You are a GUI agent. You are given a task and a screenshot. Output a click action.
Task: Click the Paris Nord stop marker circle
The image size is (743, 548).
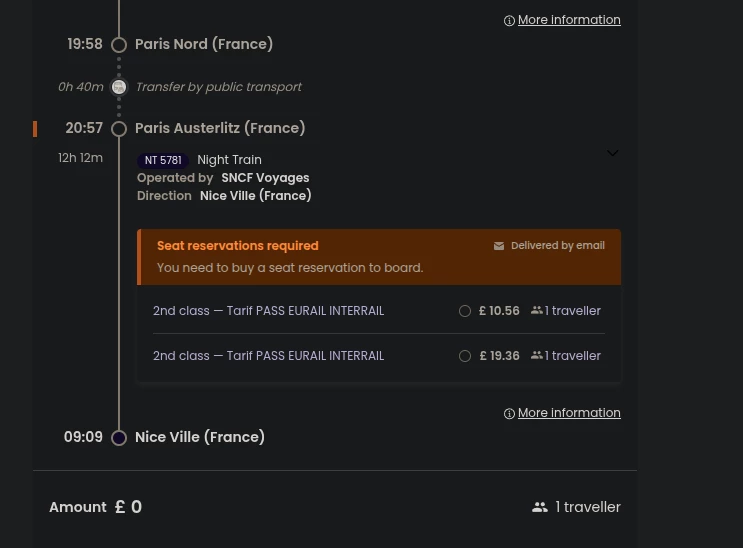(x=119, y=45)
